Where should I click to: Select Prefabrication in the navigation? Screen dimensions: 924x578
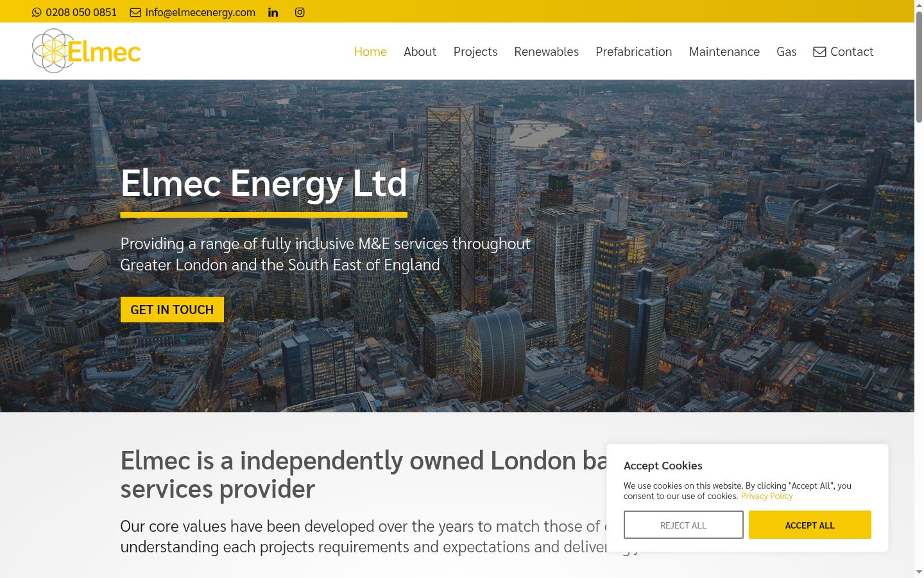coord(633,51)
